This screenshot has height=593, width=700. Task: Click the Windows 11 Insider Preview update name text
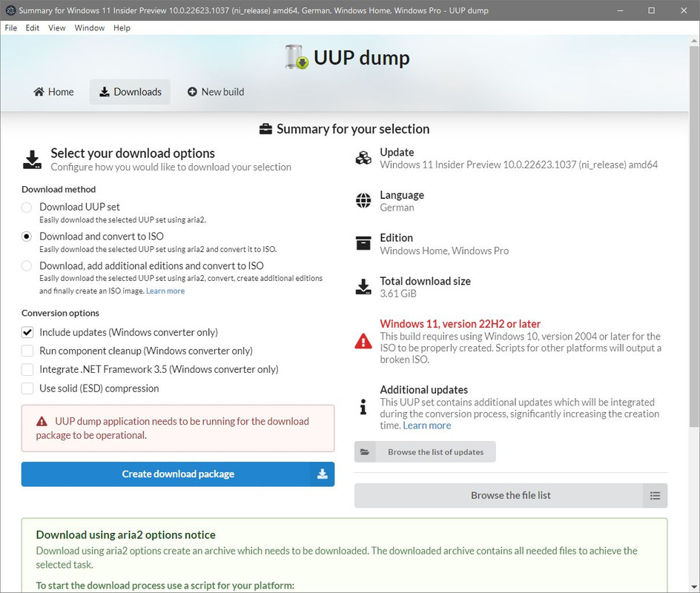(x=519, y=165)
